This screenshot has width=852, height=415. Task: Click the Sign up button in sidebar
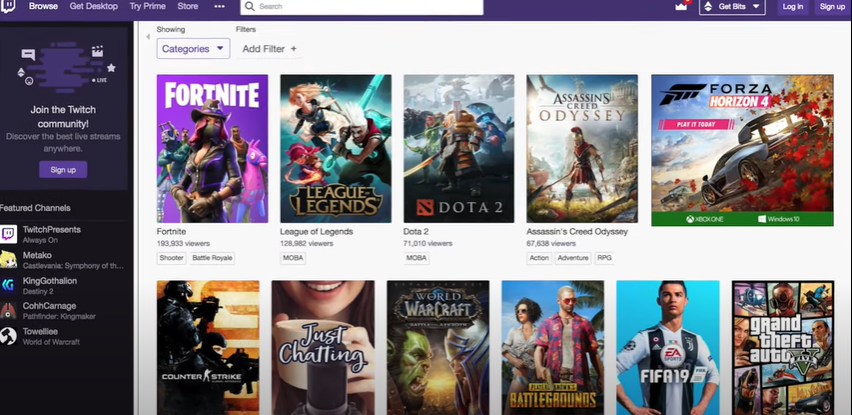[x=63, y=169]
